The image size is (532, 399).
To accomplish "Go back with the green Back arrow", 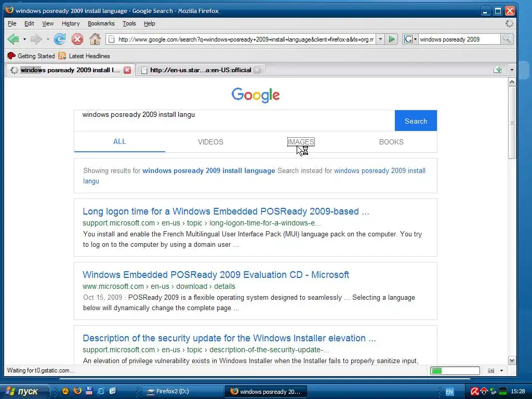I will click(14, 39).
